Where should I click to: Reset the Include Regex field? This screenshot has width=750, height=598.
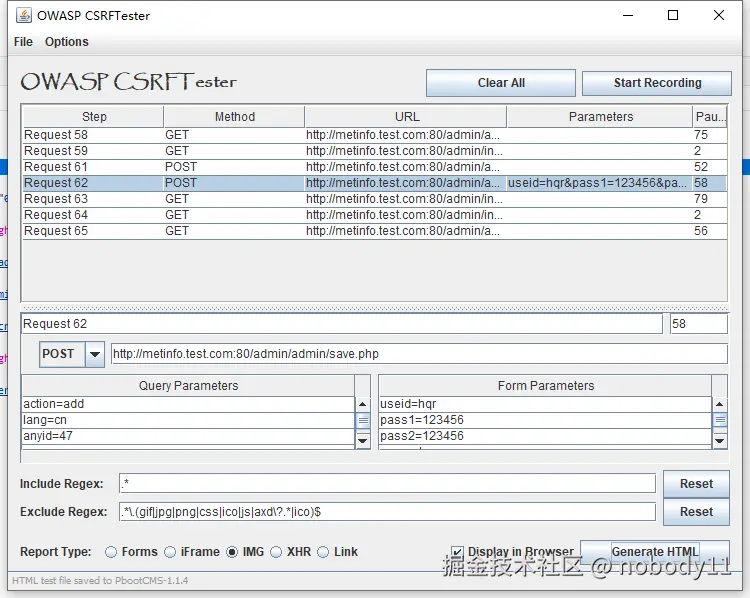pos(696,484)
